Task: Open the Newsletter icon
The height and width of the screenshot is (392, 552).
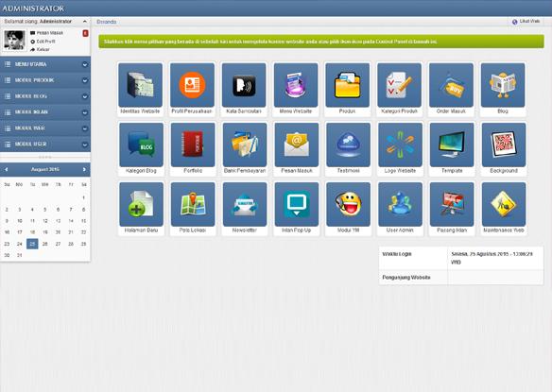Action: coord(245,204)
